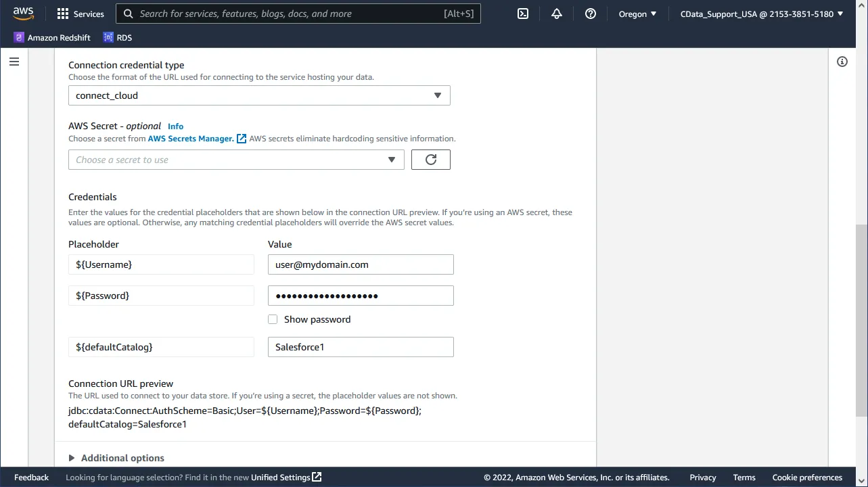Open the RDS bookmark shortcut

pyautogui.click(x=118, y=38)
